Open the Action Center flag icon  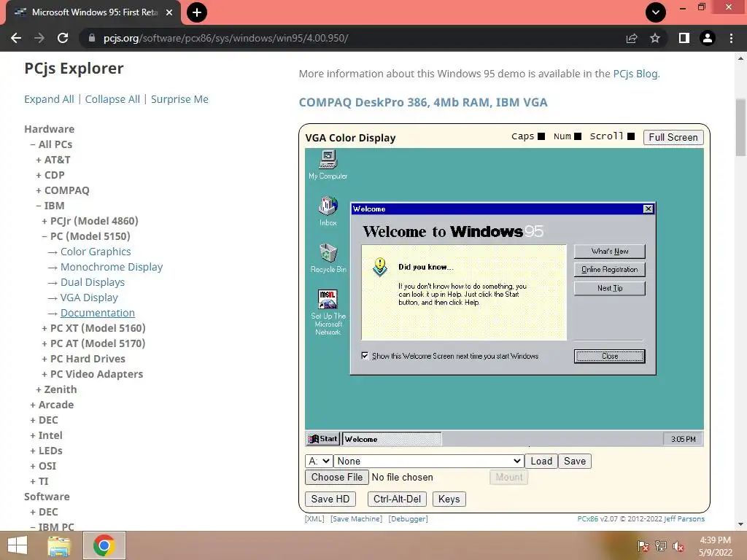coord(643,546)
